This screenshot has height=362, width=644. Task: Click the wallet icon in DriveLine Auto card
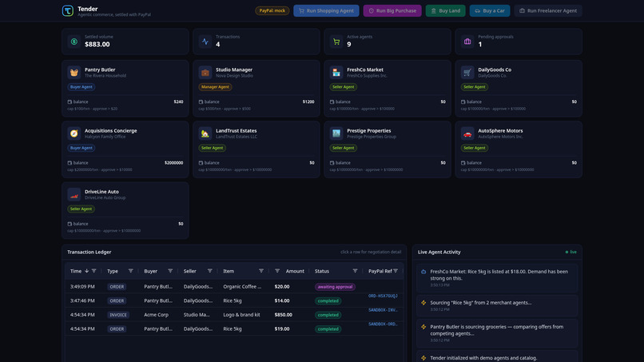pyautogui.click(x=70, y=224)
